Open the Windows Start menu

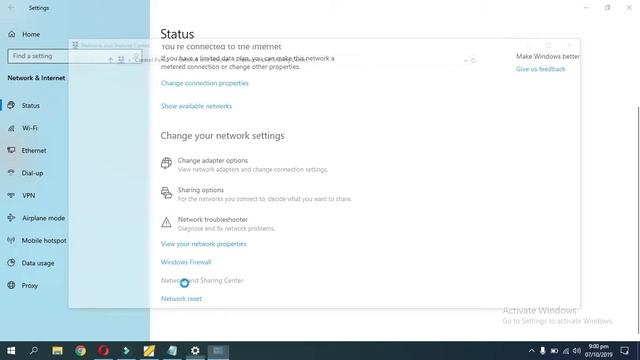(x=11, y=351)
